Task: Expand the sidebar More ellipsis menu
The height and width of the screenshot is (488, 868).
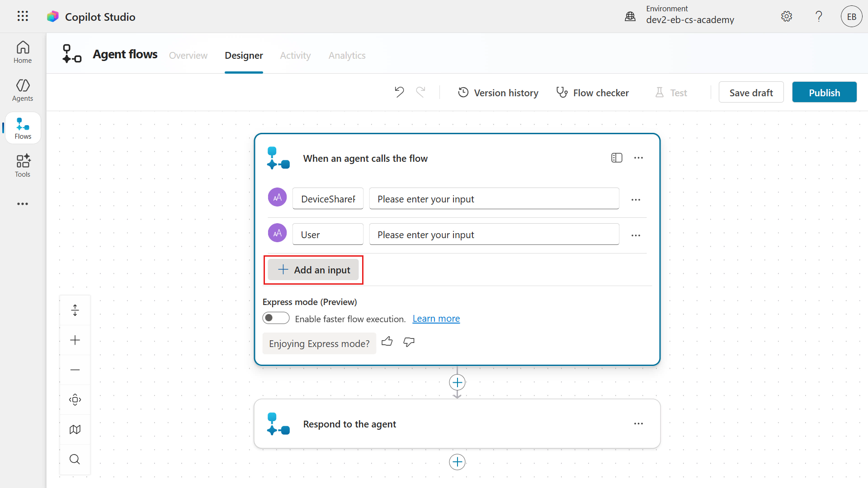Action: click(x=23, y=204)
